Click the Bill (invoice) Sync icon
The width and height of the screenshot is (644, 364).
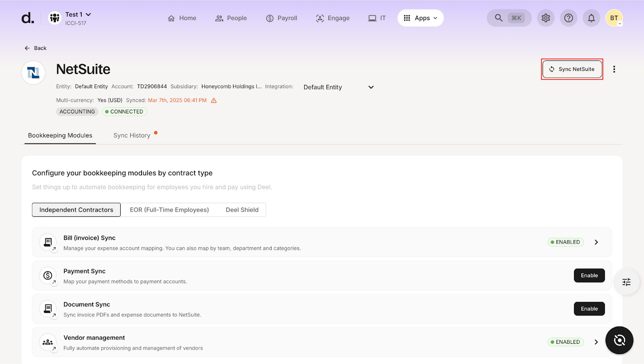[48, 243]
